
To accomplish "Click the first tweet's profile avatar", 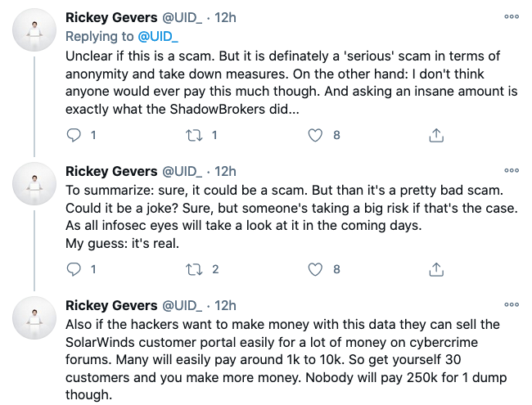I will (x=34, y=30).
